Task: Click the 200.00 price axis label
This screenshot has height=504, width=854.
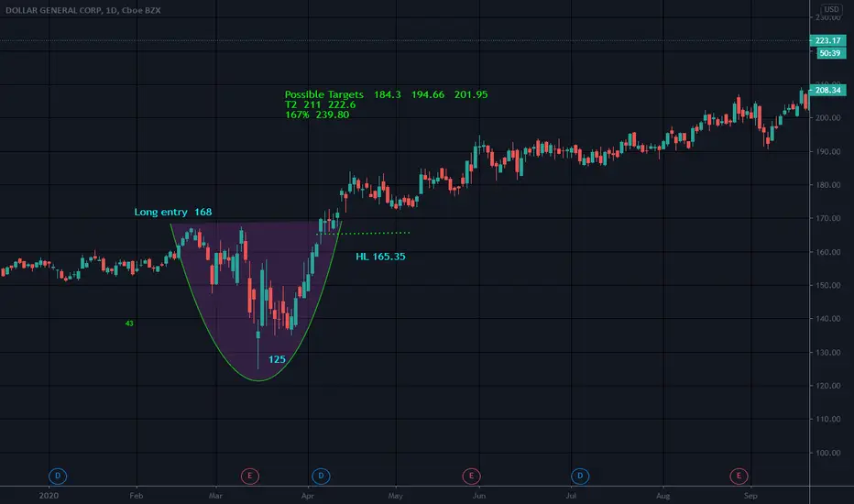Action: pos(827,117)
